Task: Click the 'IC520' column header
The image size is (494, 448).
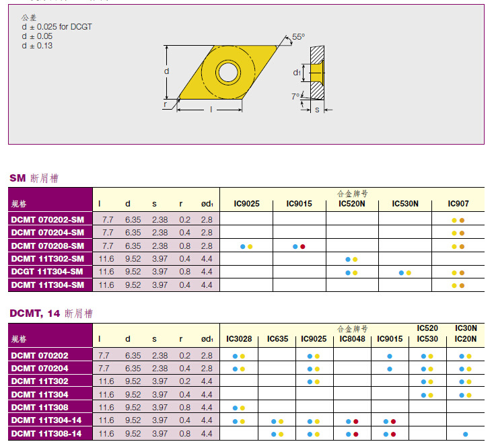Action: click(427, 328)
